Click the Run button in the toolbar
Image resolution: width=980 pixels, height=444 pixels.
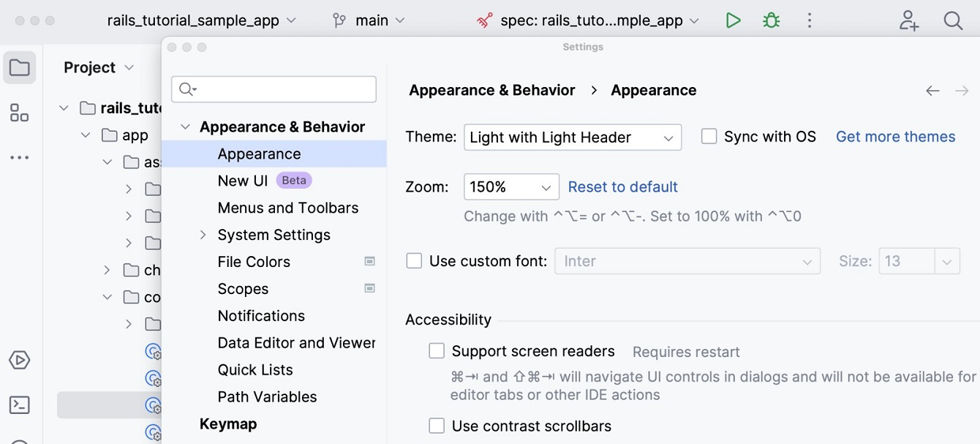733,20
